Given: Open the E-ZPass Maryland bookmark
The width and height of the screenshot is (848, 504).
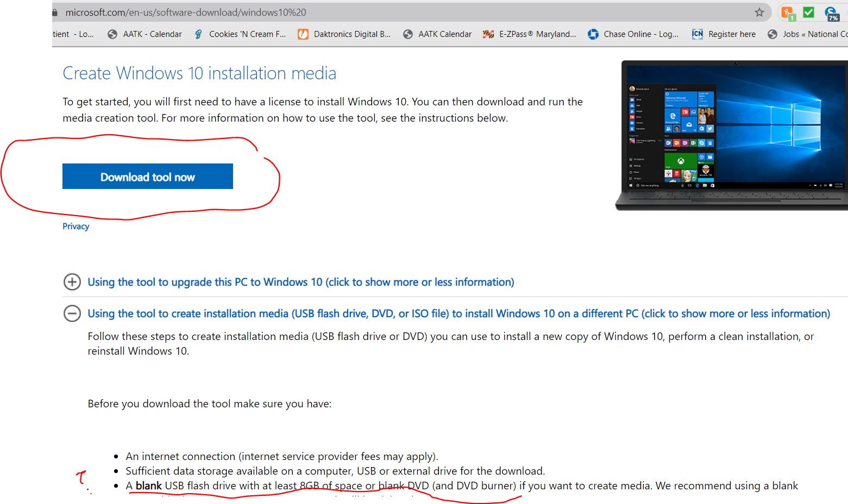Looking at the screenshot, I should 530,34.
